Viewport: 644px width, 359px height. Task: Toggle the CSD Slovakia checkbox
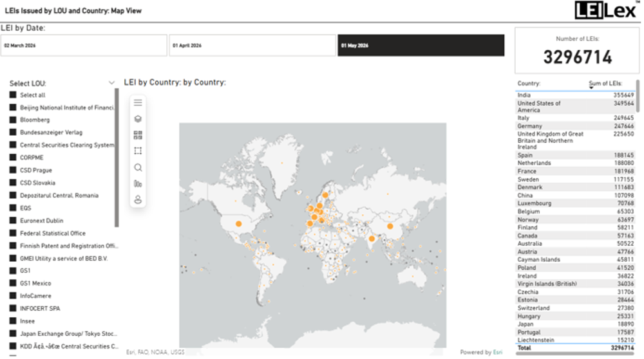tap(13, 183)
